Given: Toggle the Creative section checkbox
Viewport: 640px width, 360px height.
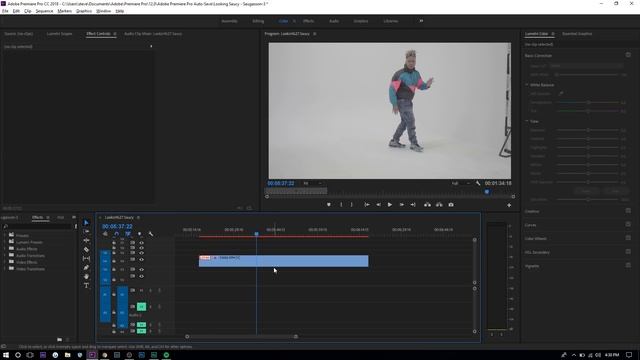Looking at the screenshot, I should [x=628, y=211].
